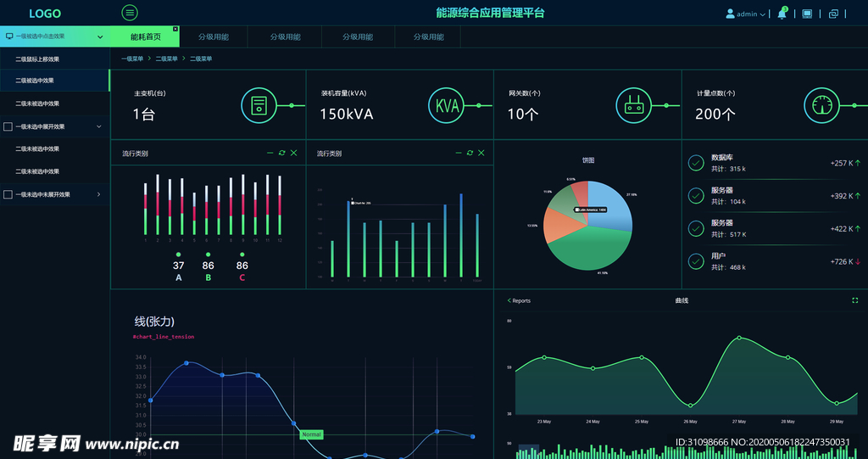Open the admin user dropdown
The image size is (868, 459).
746,14
